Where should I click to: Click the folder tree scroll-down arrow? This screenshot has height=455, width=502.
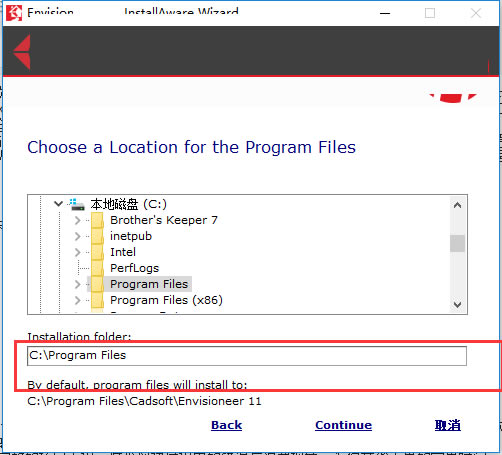pyautogui.click(x=458, y=304)
